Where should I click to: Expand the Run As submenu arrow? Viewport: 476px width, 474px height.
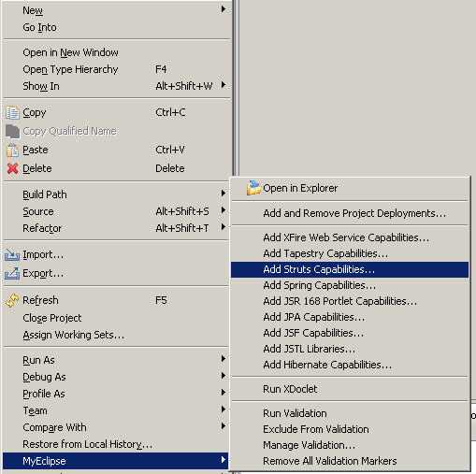[x=224, y=359]
